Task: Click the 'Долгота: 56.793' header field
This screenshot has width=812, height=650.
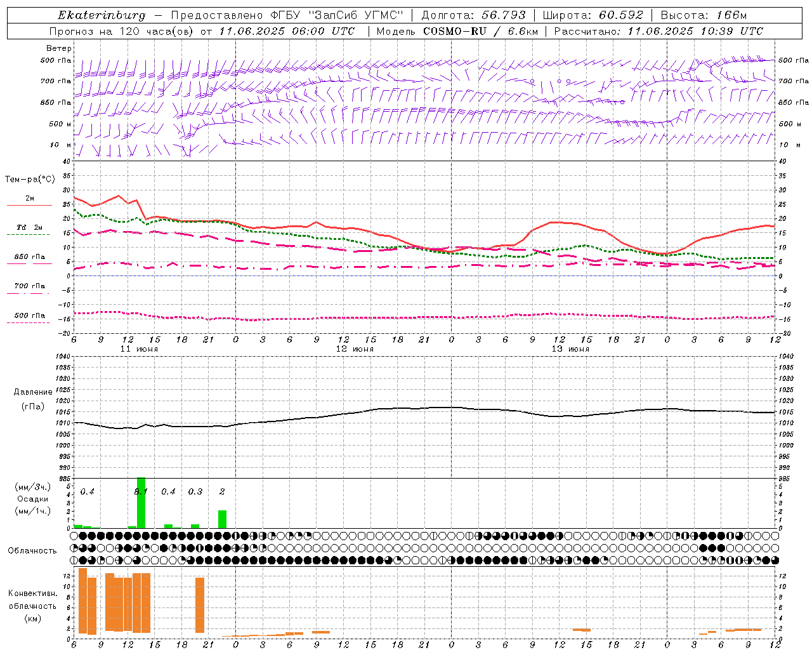Action: click(x=473, y=15)
